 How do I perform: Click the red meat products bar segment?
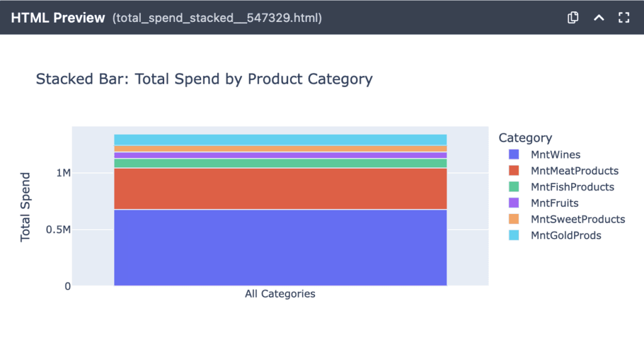pos(280,188)
